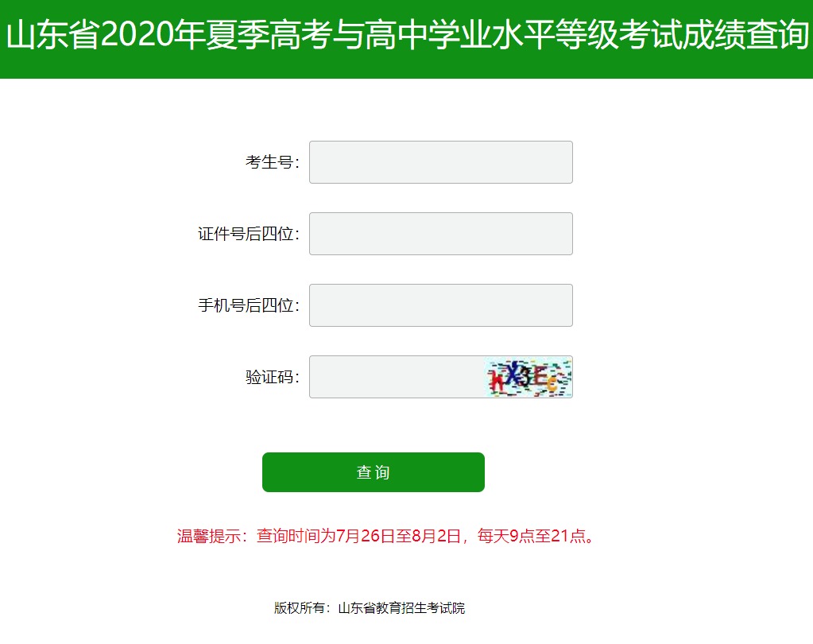Focus the 证件号后四位 text box
Screen dimensions: 813x644
pos(440,234)
